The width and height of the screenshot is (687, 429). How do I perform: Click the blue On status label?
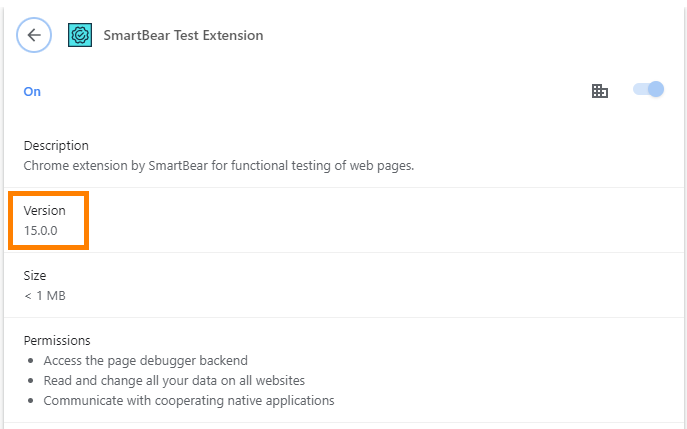click(32, 91)
